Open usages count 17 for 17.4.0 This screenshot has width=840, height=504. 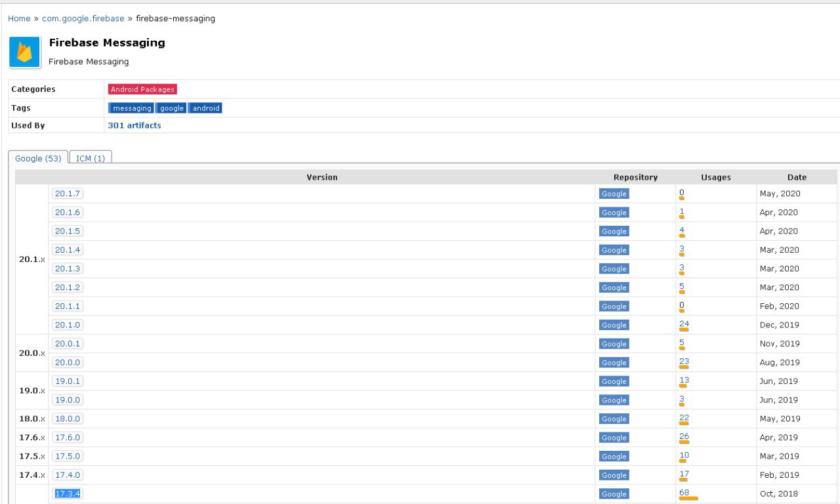[684, 474]
